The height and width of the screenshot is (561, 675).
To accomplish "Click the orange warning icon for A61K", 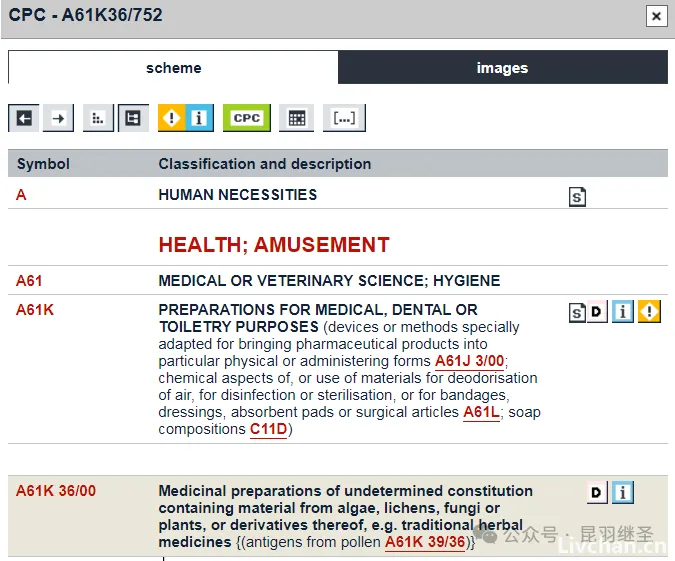I will pos(650,312).
